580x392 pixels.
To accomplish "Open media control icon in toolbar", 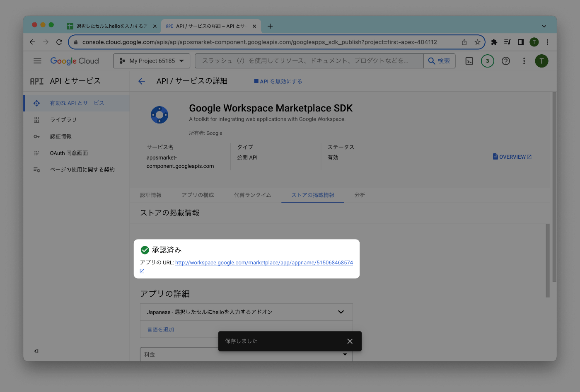I will (508, 42).
